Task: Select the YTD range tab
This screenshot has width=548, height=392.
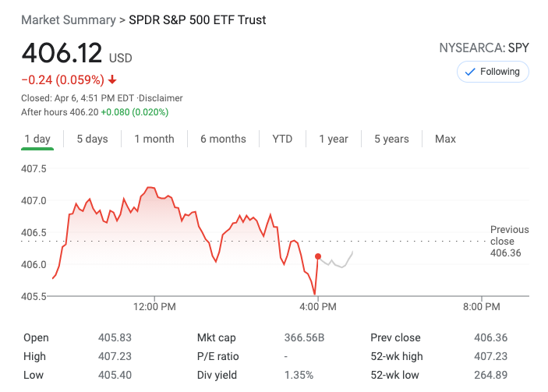Action: coord(282,139)
